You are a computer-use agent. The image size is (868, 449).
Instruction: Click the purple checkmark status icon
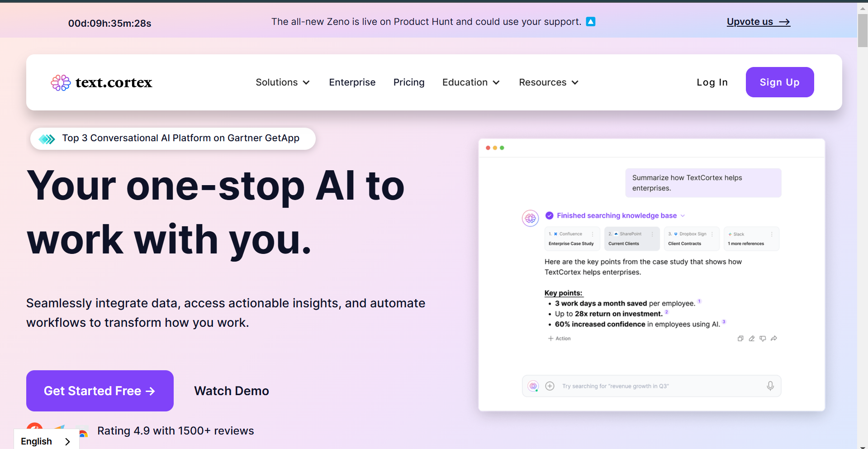(550, 215)
